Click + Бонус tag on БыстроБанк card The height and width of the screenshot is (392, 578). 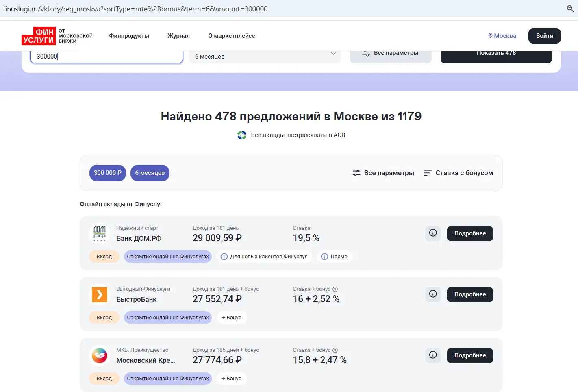click(x=232, y=318)
